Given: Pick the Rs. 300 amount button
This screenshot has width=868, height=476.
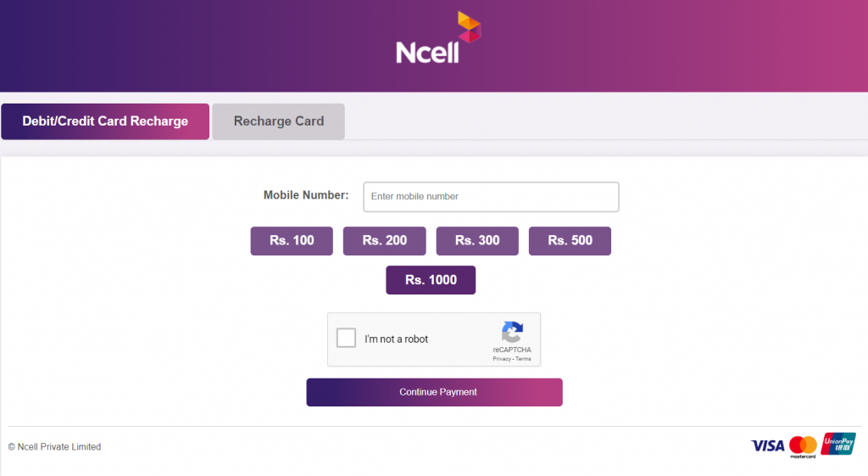Looking at the screenshot, I should (x=477, y=241).
